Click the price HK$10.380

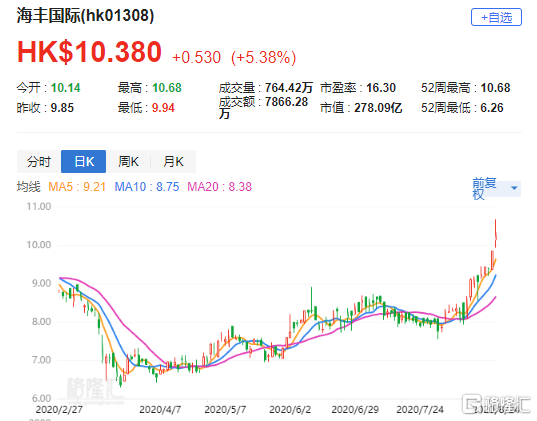(89, 52)
